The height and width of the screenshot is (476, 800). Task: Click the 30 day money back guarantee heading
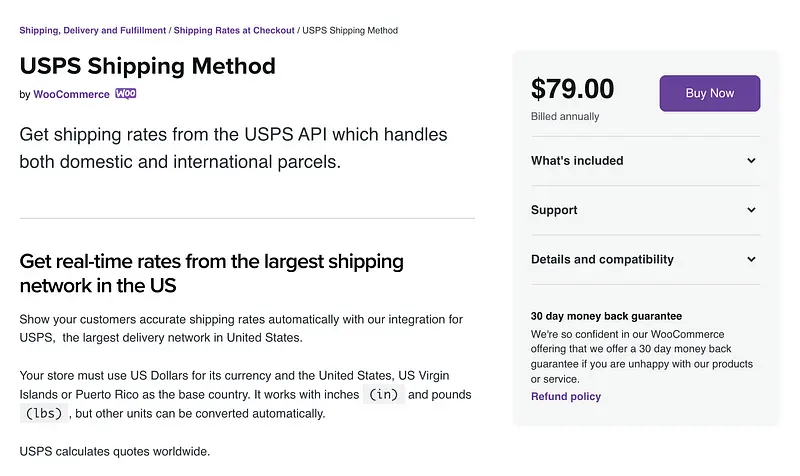(606, 316)
